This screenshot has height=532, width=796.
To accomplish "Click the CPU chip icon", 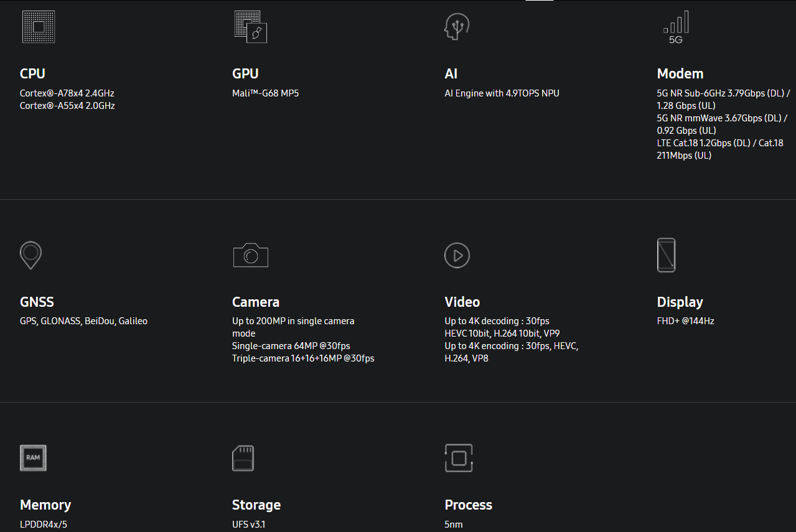I will point(39,27).
